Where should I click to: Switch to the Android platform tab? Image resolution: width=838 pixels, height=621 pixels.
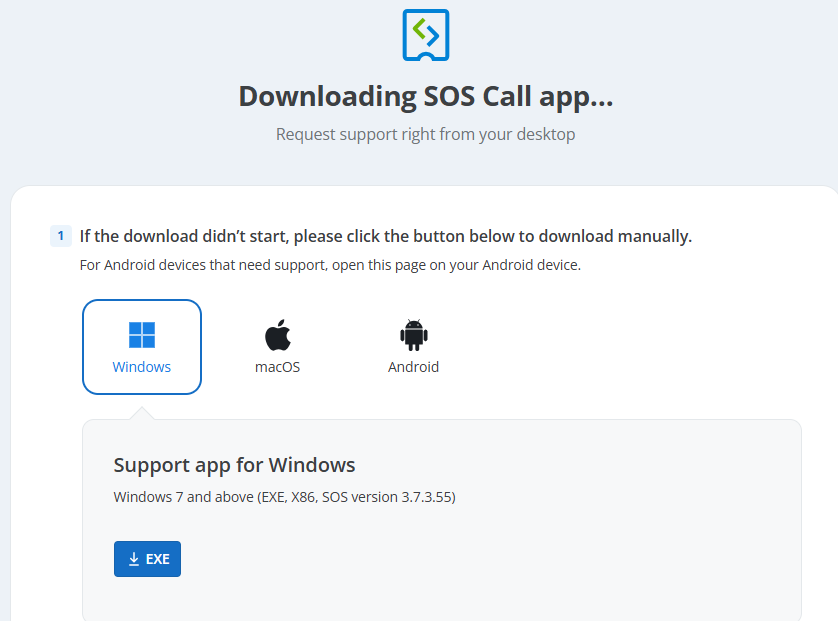pos(414,347)
